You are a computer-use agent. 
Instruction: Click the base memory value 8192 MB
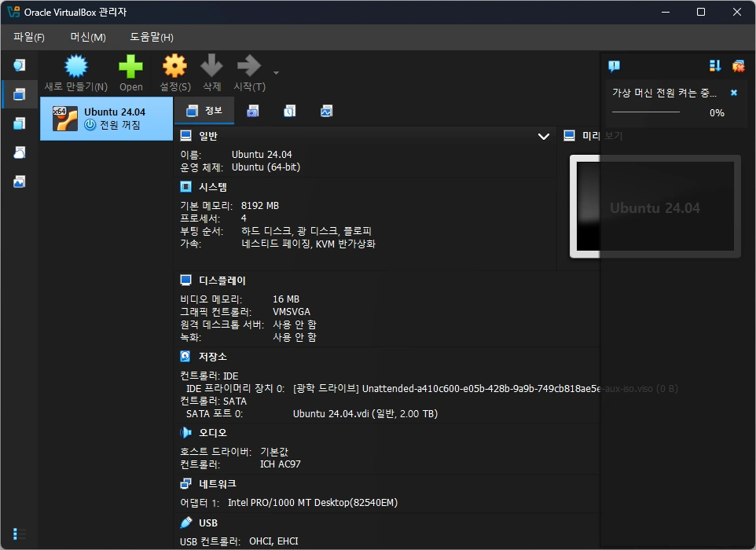coord(260,206)
